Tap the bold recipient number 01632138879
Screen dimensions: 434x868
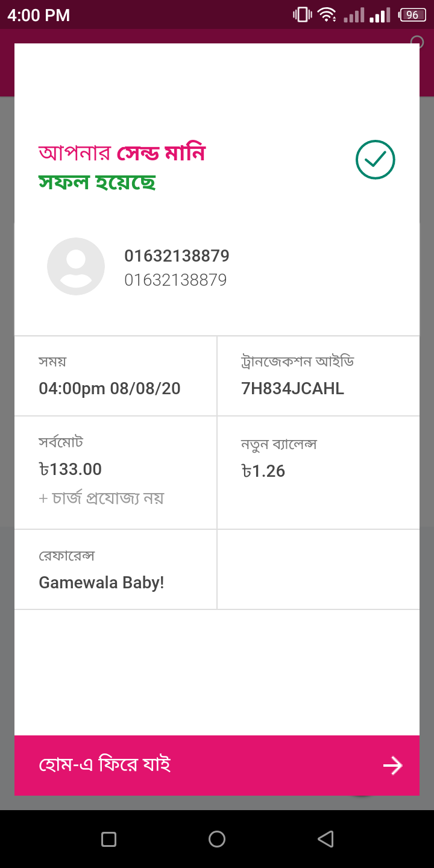177,256
